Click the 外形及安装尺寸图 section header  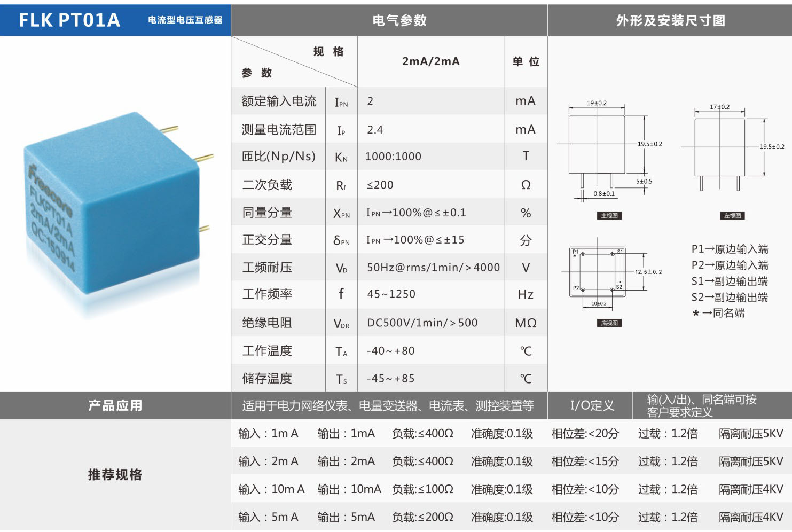(670, 20)
